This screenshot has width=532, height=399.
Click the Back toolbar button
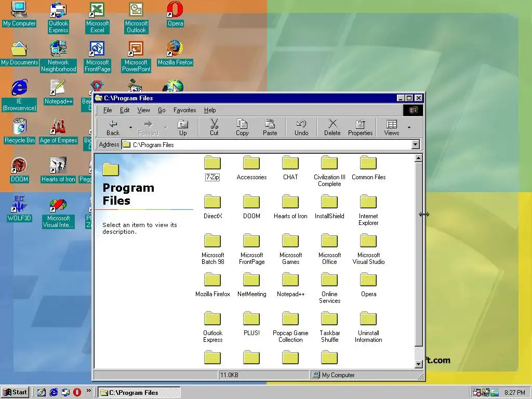point(113,128)
